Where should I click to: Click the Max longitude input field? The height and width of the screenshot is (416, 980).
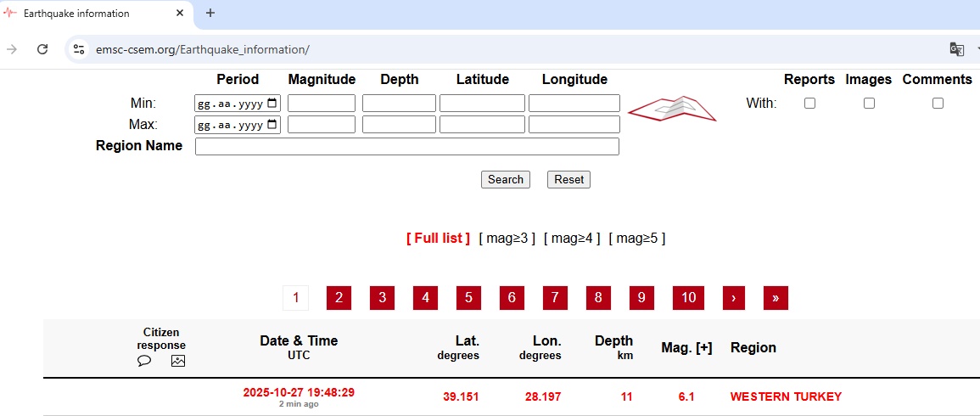574,125
